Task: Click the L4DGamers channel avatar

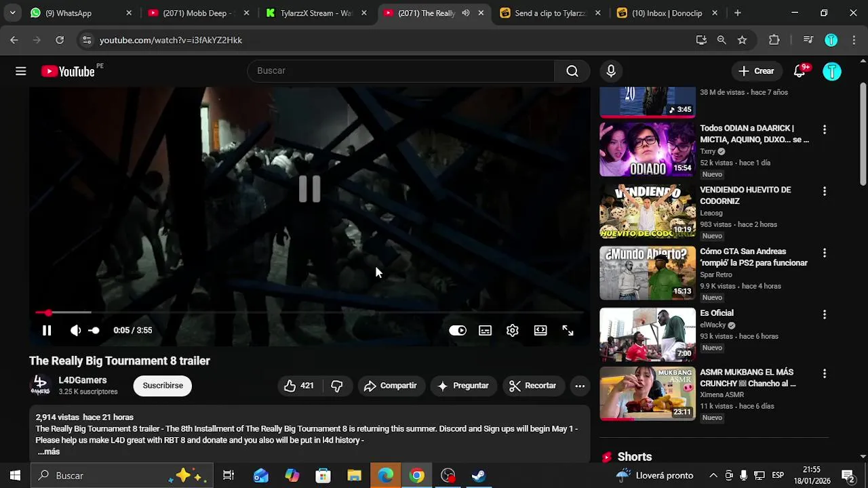Action: [41, 386]
